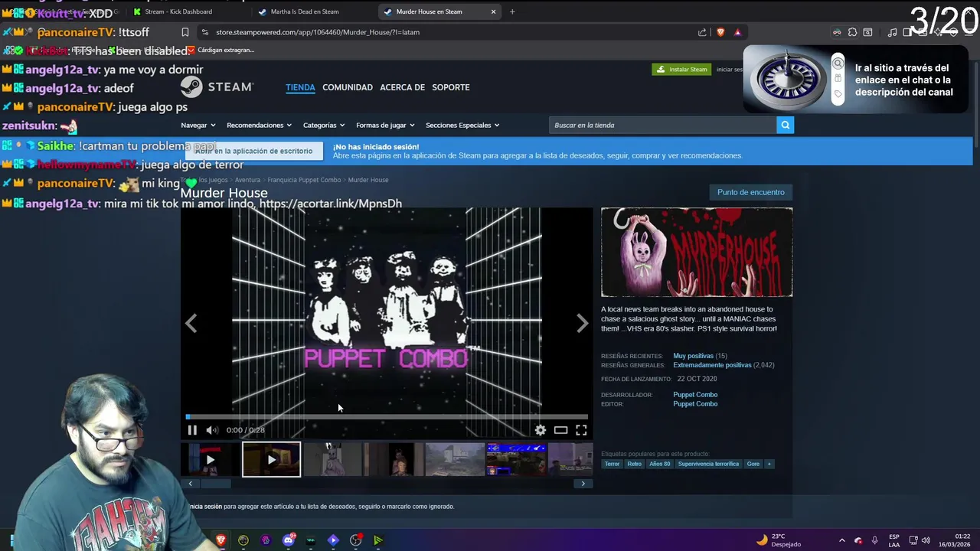This screenshot has width=980, height=551.
Task: Open the TIENDA menu
Action: (300, 87)
